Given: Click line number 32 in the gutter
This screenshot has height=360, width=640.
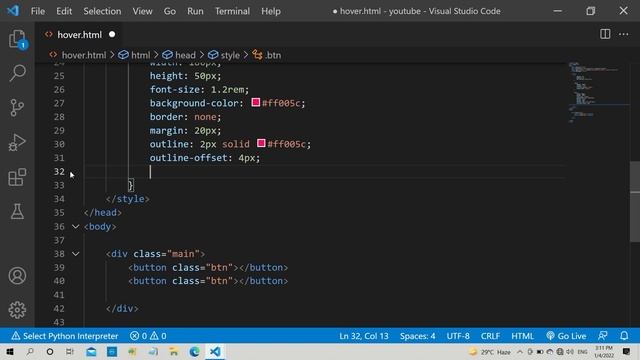Looking at the screenshot, I should pos(59,171).
